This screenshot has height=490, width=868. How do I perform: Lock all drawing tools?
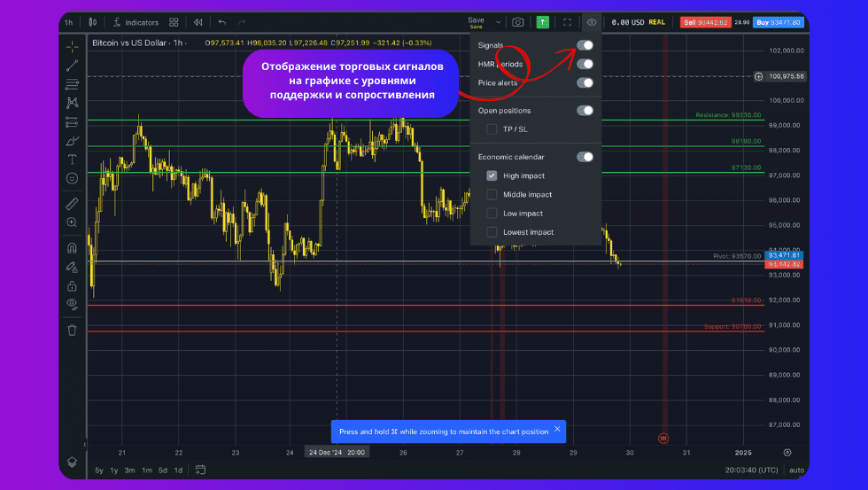point(72,285)
